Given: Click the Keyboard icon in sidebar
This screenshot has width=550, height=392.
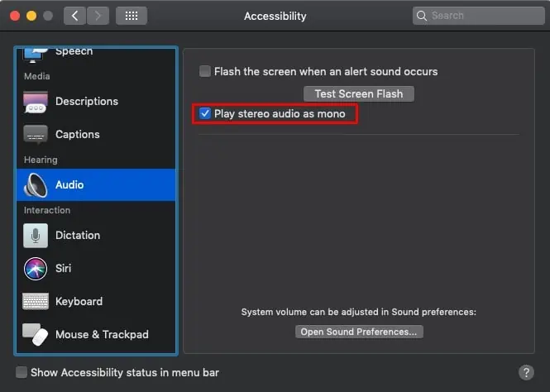Looking at the screenshot, I should click(36, 301).
